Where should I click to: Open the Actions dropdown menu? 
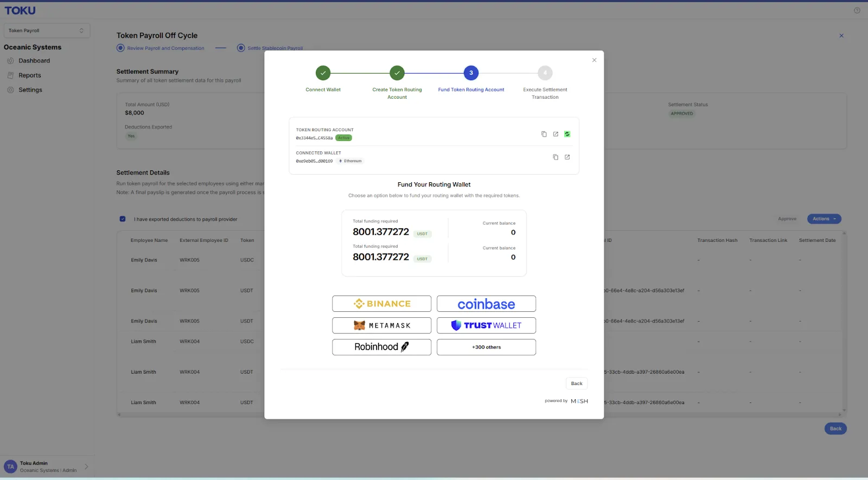click(x=824, y=219)
